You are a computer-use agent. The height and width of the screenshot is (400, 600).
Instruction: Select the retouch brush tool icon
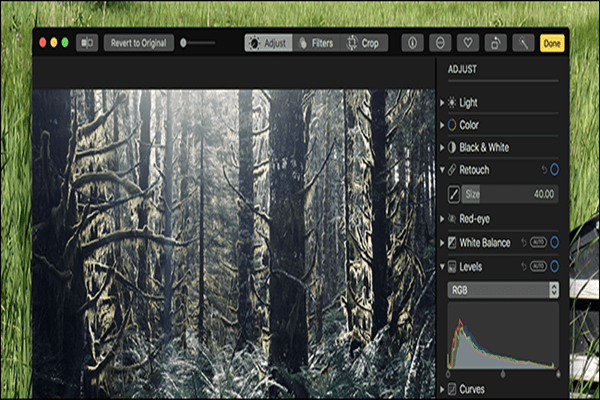pos(453,194)
